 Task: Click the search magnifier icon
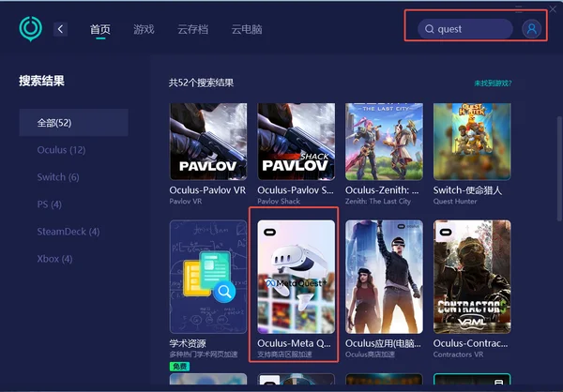coord(430,29)
